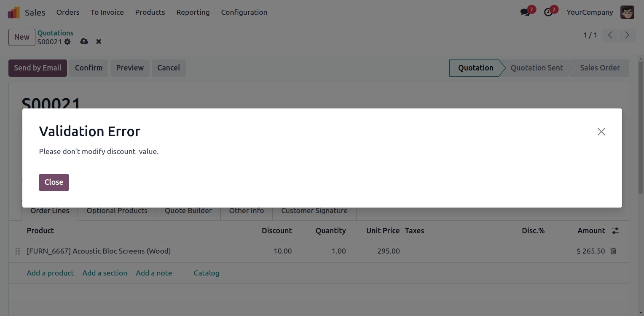Open the Products menu

coord(150,12)
